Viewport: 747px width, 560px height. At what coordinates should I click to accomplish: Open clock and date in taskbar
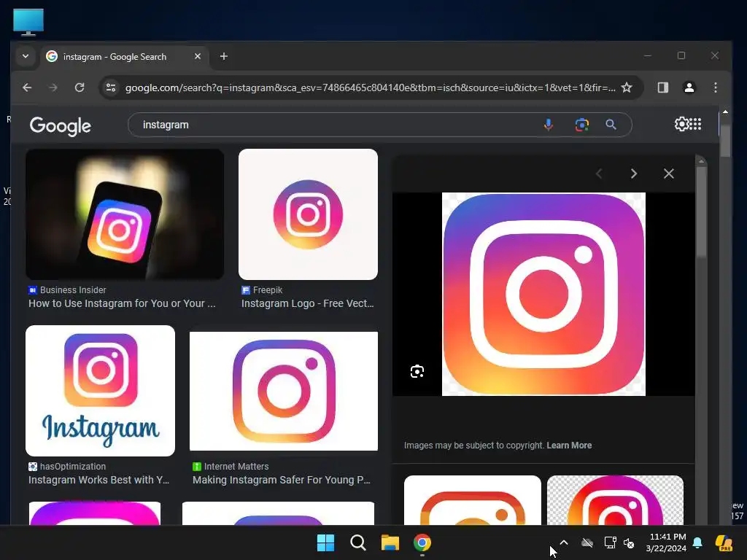click(x=666, y=542)
